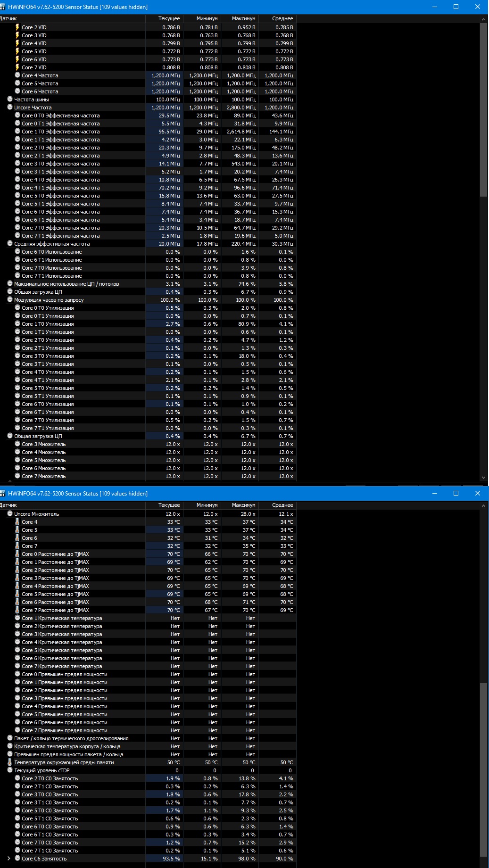The image size is (489, 868).
Task: Click thermometer icon of Core 0 Расстояние до TjMAX
Action: coord(17,554)
